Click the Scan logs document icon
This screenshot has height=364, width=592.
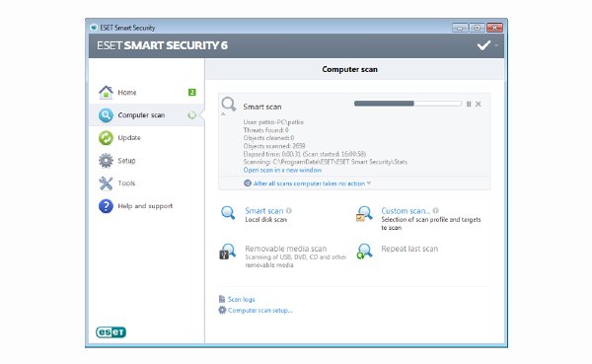(x=222, y=299)
